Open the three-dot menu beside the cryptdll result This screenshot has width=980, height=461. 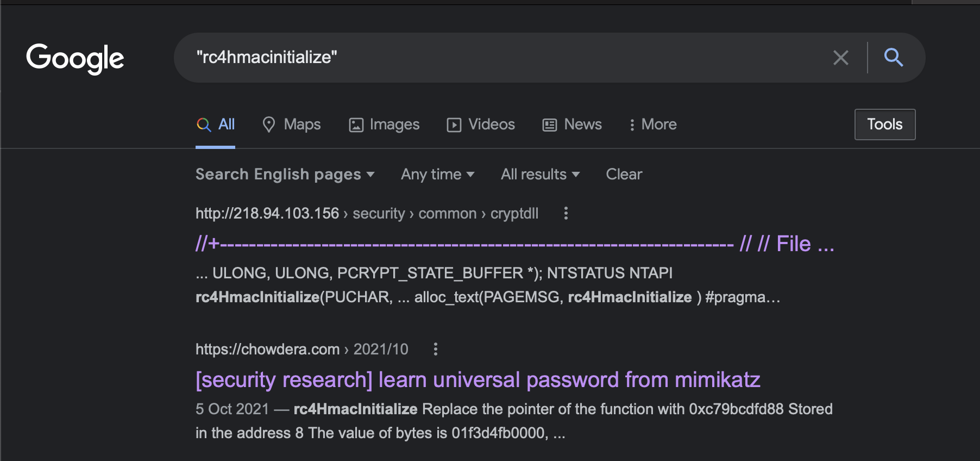(x=566, y=213)
